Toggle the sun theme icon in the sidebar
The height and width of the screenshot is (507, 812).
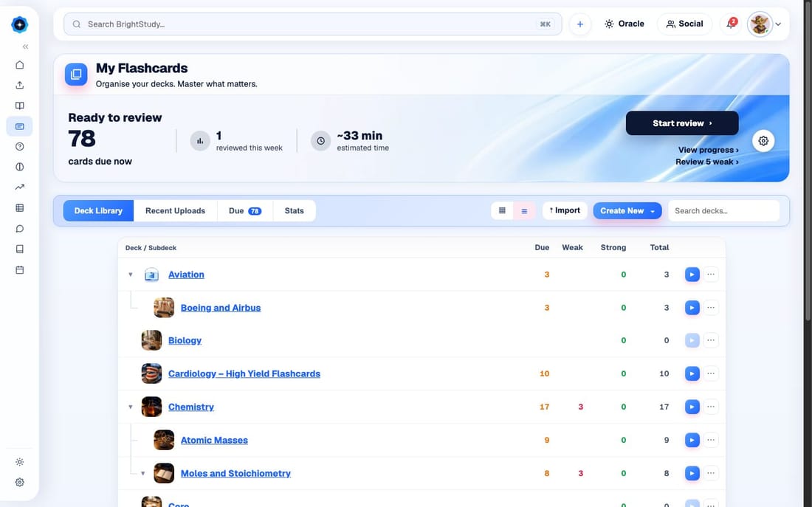(20, 462)
